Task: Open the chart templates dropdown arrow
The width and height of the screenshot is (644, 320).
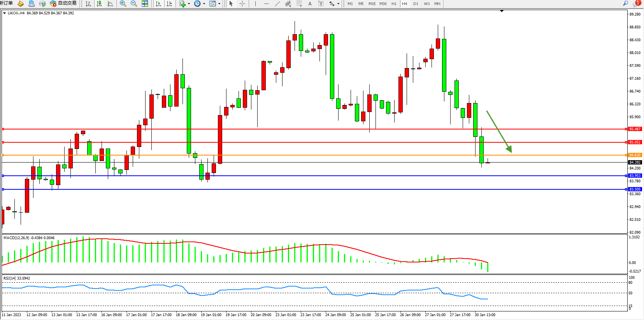Action: click(219, 4)
